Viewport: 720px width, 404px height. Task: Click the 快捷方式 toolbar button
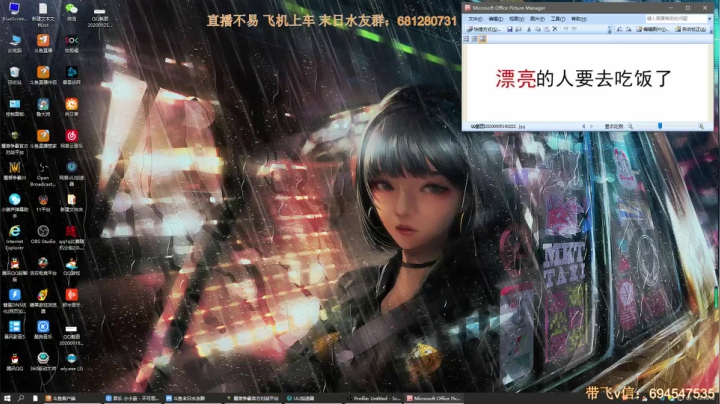(484, 29)
